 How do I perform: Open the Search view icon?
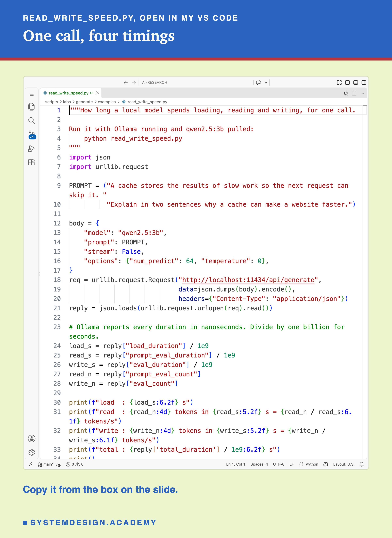[32, 120]
